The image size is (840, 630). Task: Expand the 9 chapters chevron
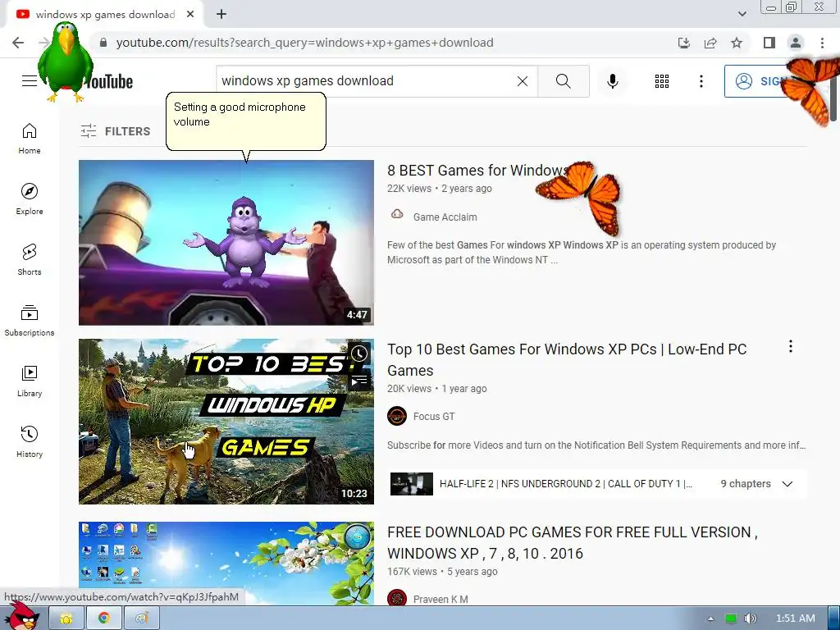(787, 484)
